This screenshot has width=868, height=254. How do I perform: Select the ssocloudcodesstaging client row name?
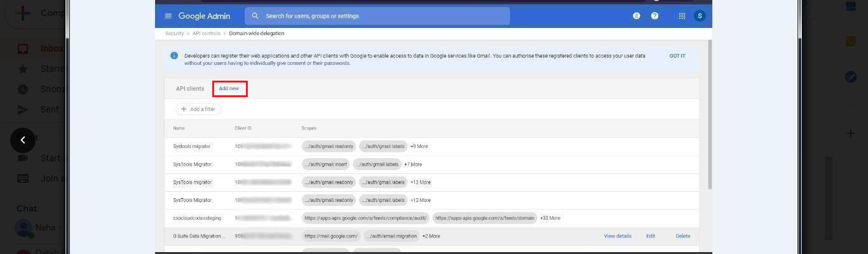(197, 218)
